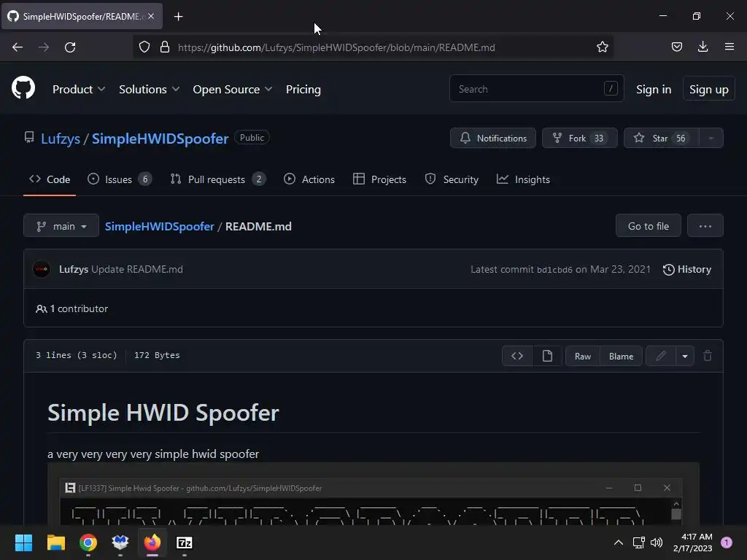Click Sign in link
Viewport: 747px width, 560px height.
654,90
